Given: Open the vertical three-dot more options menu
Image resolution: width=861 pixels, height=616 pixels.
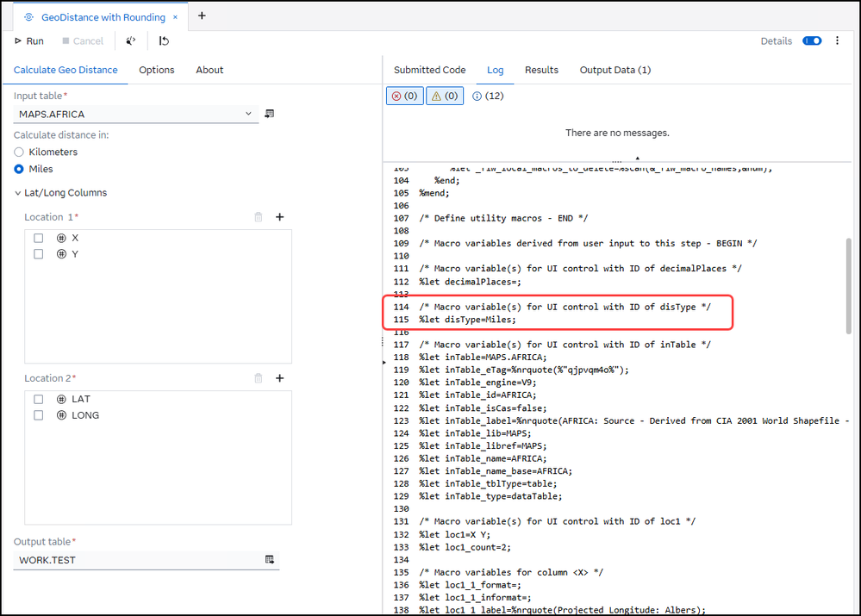Looking at the screenshot, I should (x=837, y=40).
